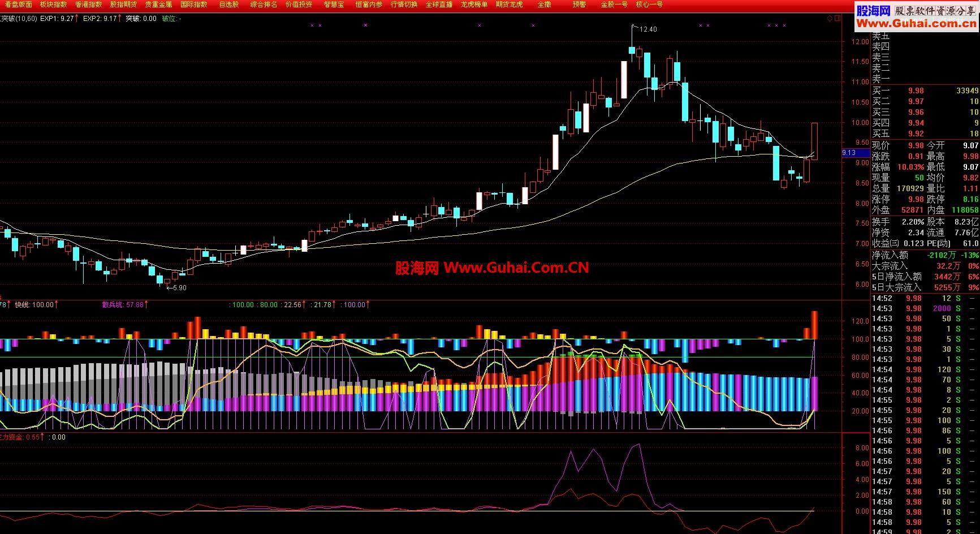The height and width of the screenshot is (534, 980).
Task: Click the 总量 value 170929
Action: (910, 188)
